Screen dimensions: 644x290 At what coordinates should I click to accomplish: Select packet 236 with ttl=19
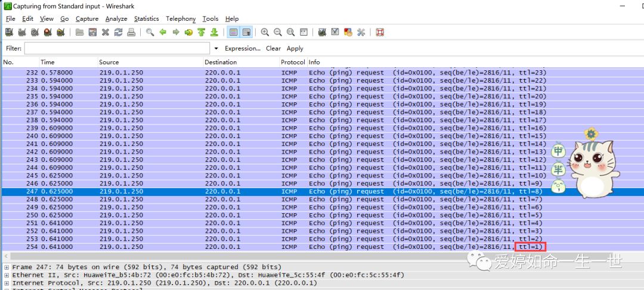[x=322, y=104]
